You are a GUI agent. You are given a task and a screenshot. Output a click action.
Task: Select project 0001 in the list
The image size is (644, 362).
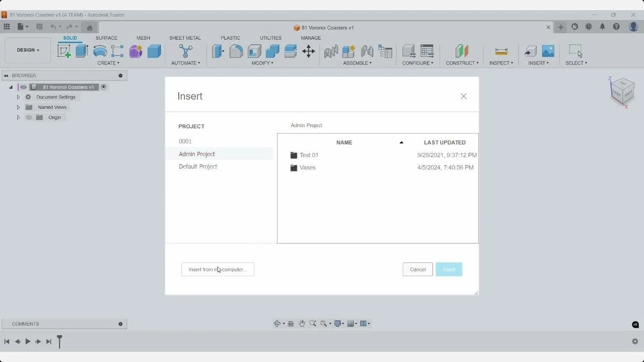point(185,142)
